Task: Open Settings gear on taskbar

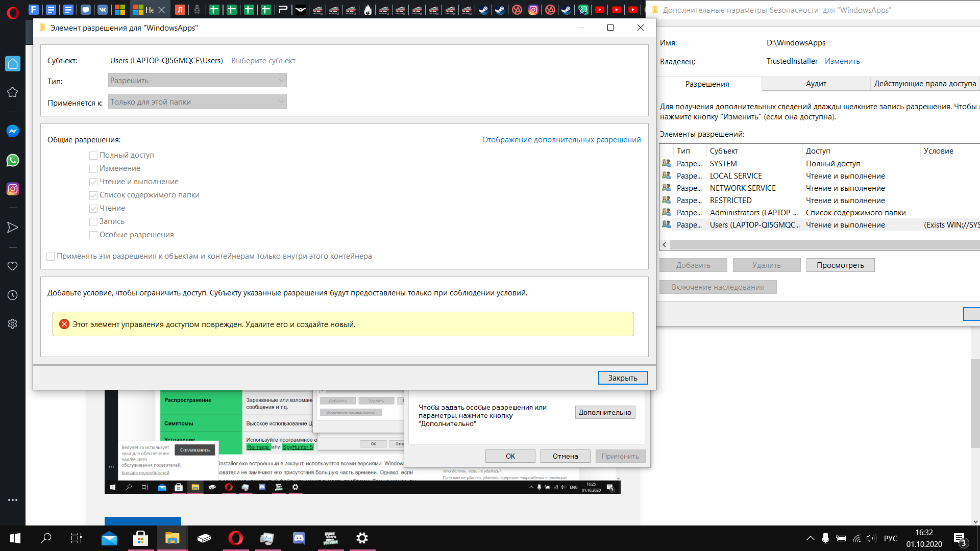Action: click(x=362, y=538)
